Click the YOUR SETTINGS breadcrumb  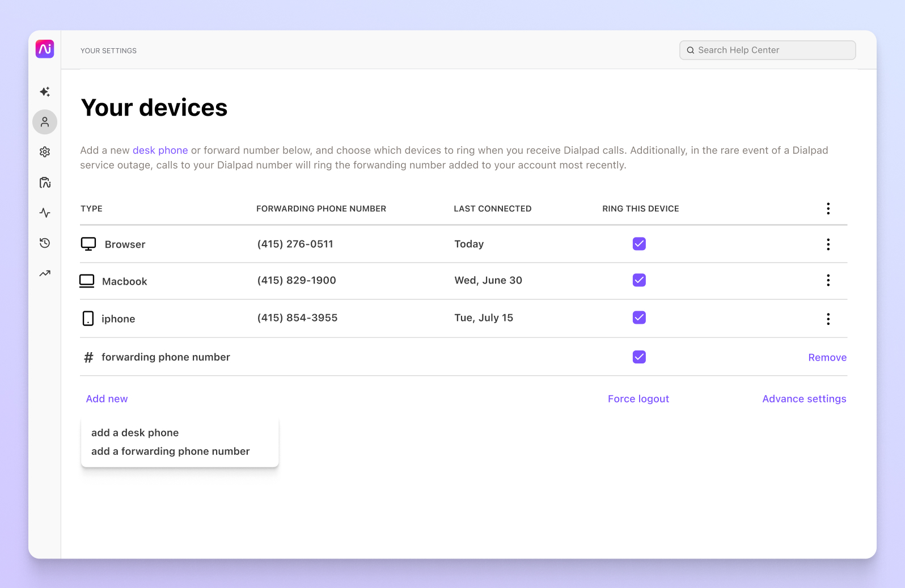[108, 50]
